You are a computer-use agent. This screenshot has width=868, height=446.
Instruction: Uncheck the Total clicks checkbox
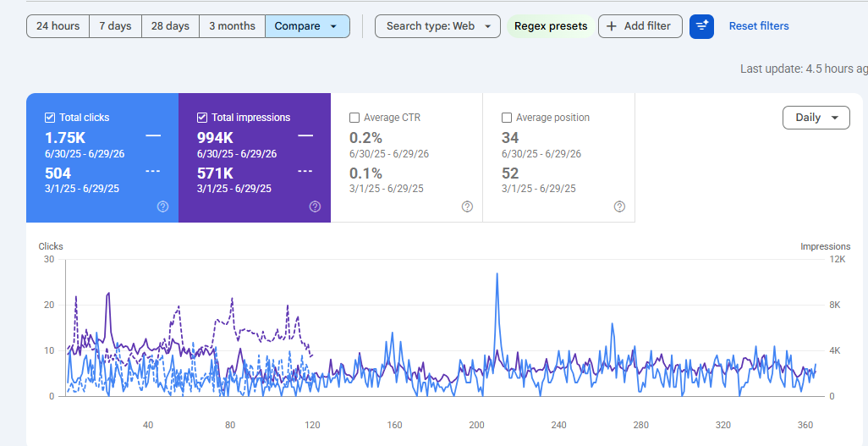(x=50, y=118)
